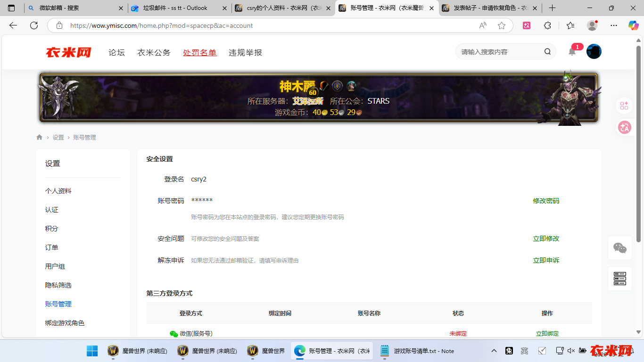
Task: Select 用户组 in settings sidebar
Action: coord(55,266)
